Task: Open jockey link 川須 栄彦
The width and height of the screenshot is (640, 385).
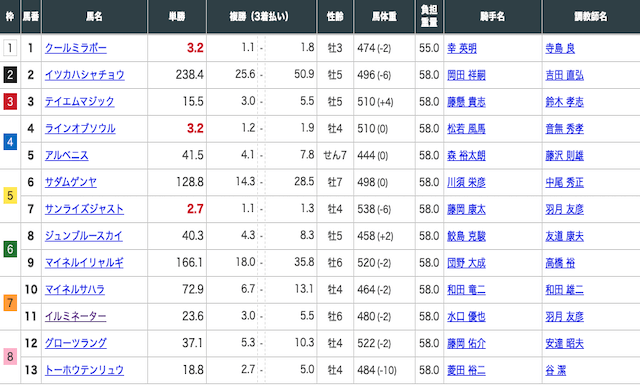Action: tap(466, 182)
